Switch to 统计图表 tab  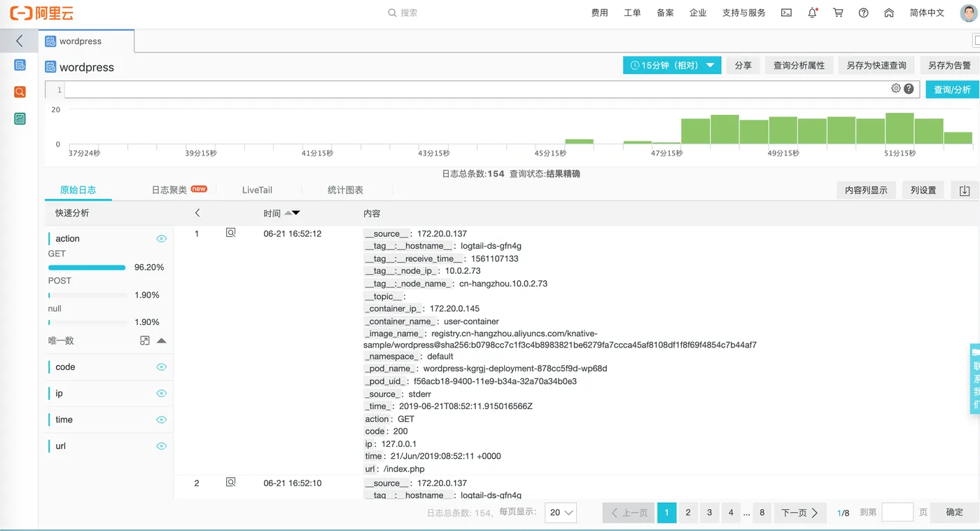point(346,190)
